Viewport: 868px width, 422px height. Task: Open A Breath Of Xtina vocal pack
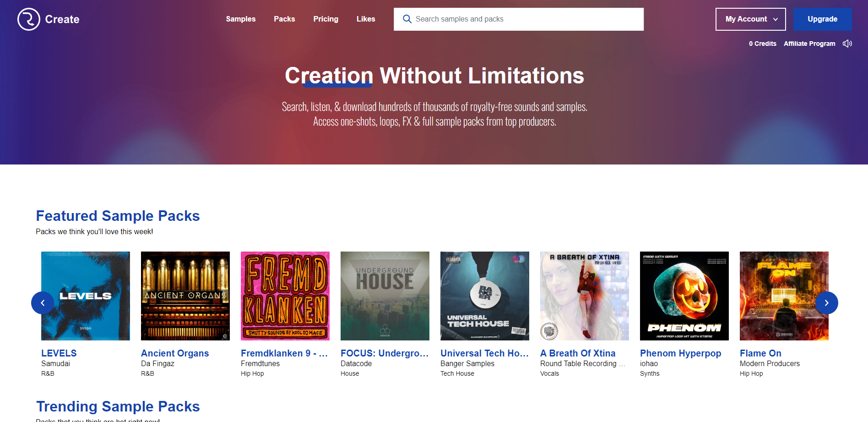[x=584, y=296]
